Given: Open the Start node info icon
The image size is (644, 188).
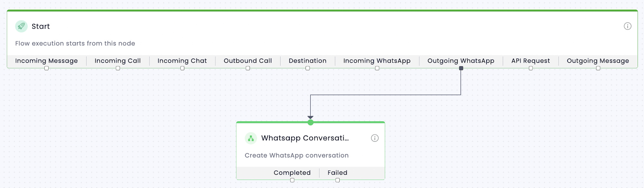Looking at the screenshot, I should (x=627, y=26).
